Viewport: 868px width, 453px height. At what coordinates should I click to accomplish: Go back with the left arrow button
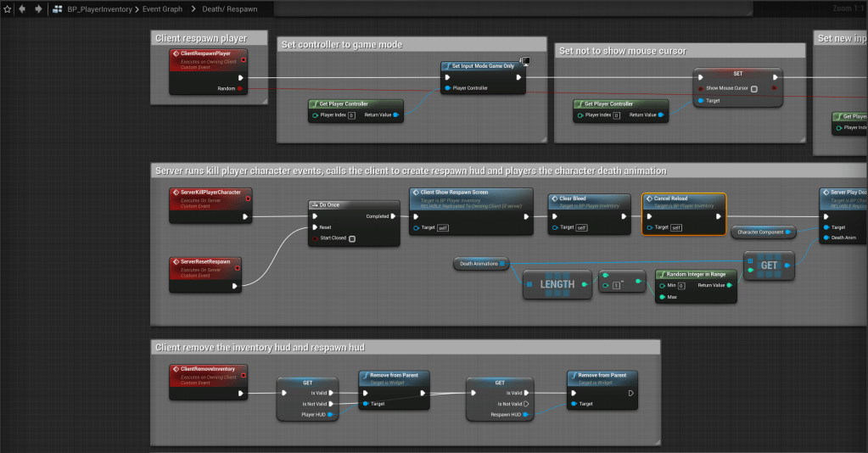22,8
